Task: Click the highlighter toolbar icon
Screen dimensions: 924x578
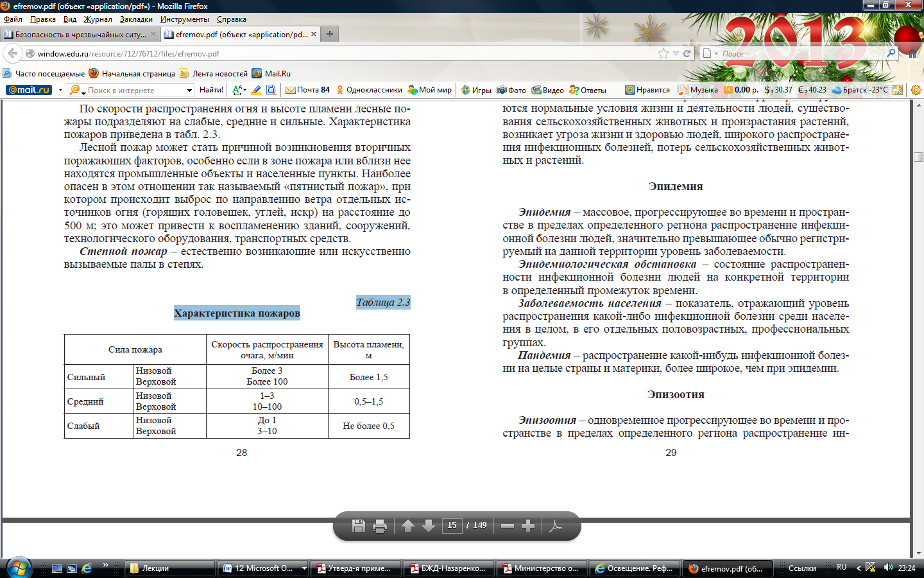Action: click(x=256, y=90)
